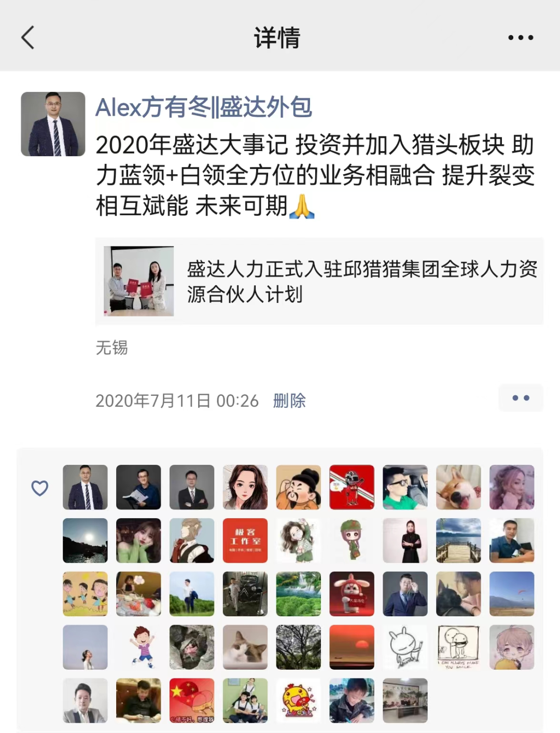Tap the heart likes icon
Image resolution: width=560 pixels, height=733 pixels.
pos(40,488)
